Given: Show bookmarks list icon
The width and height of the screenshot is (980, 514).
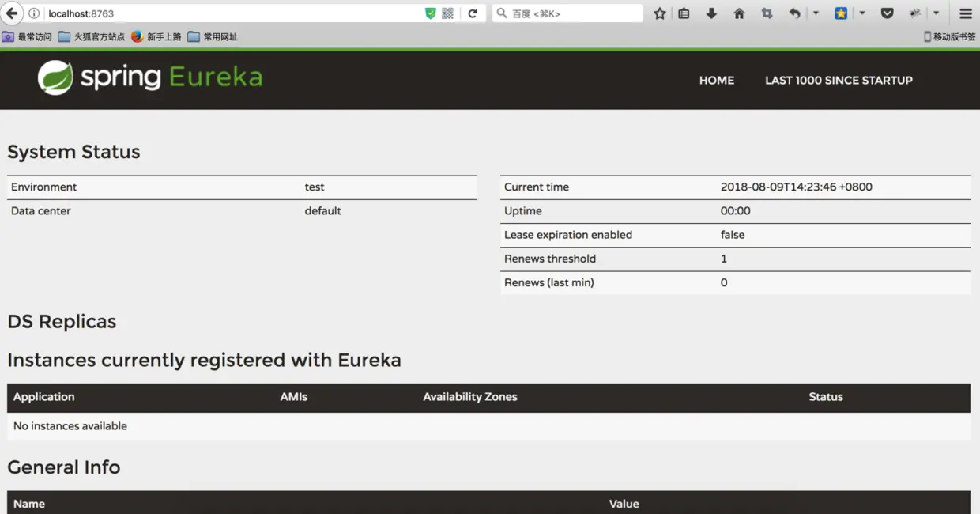Looking at the screenshot, I should tap(684, 13).
